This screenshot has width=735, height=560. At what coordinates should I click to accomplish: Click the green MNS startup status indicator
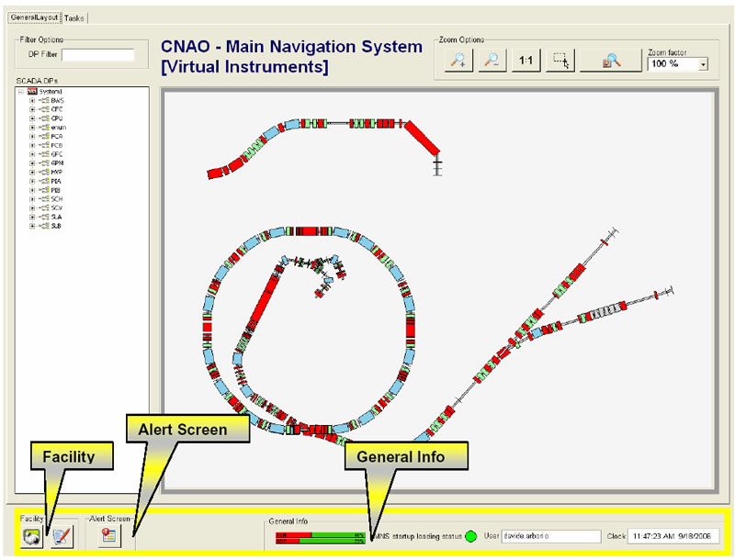tap(471, 536)
